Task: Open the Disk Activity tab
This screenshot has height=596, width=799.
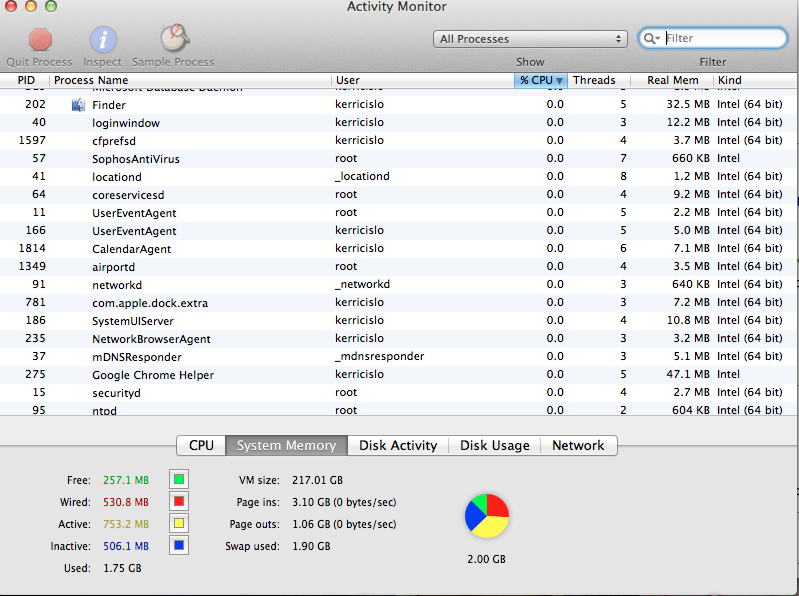Action: [398, 445]
